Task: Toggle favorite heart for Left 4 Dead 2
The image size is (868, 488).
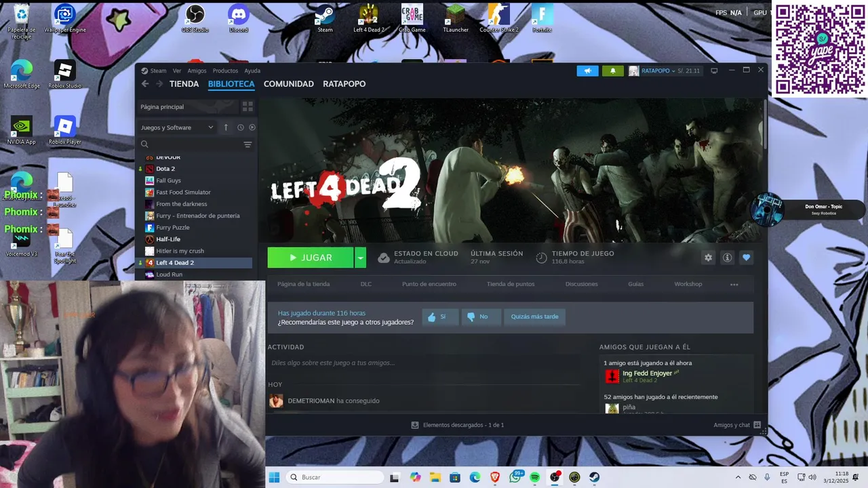Action: [746, 258]
